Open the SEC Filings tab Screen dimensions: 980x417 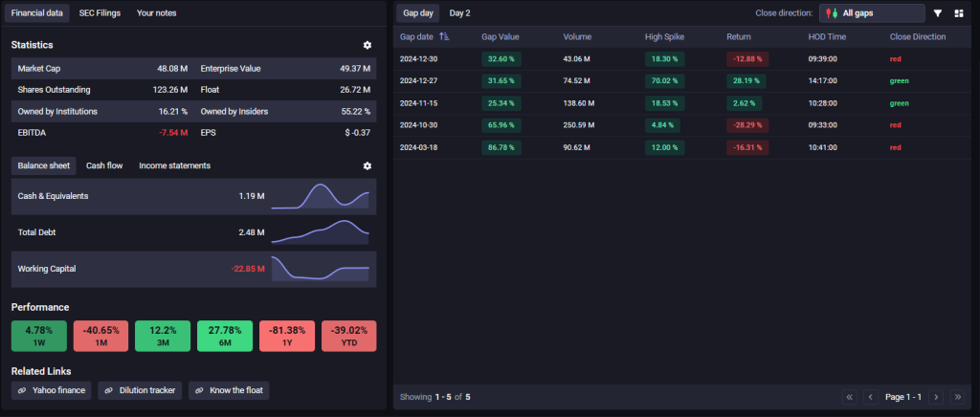coord(100,13)
